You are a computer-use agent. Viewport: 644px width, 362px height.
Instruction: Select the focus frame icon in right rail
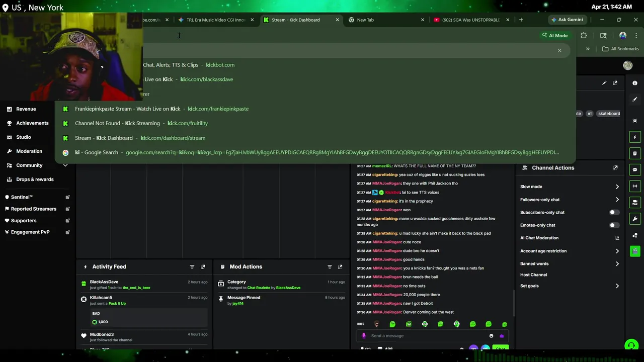(635, 121)
